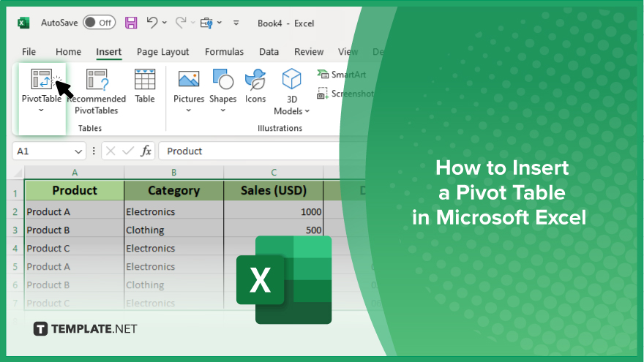
Task: Insert a Table from the ribbon
Action: click(x=145, y=86)
